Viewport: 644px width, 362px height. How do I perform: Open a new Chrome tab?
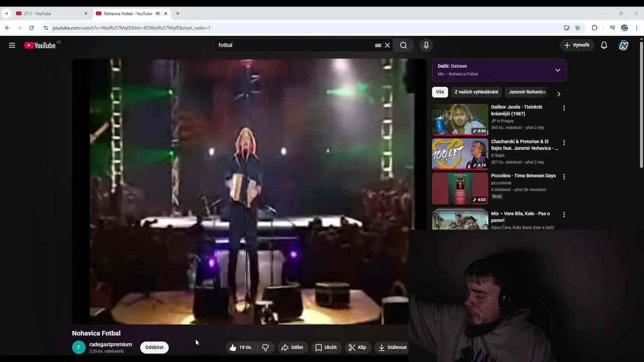pyautogui.click(x=178, y=14)
